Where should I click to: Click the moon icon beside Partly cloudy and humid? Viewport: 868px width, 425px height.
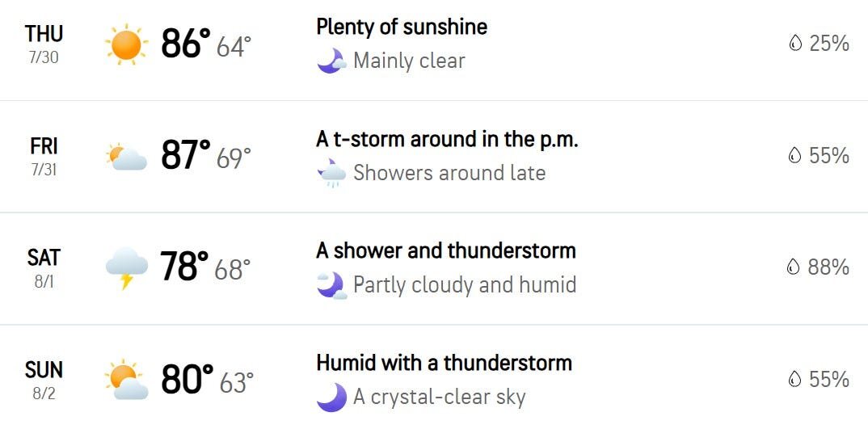331,285
